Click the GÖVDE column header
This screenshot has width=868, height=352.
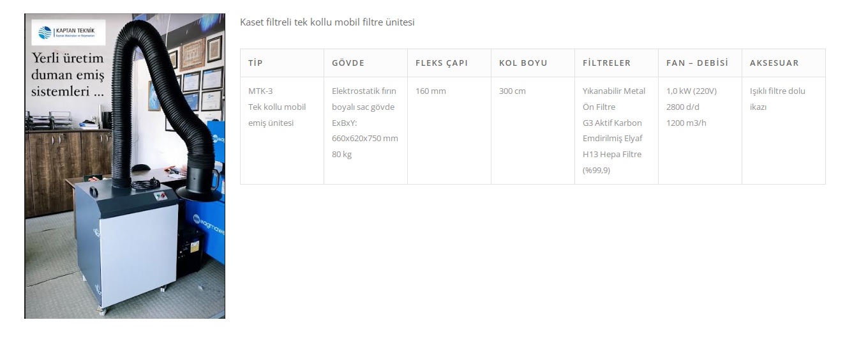point(348,63)
